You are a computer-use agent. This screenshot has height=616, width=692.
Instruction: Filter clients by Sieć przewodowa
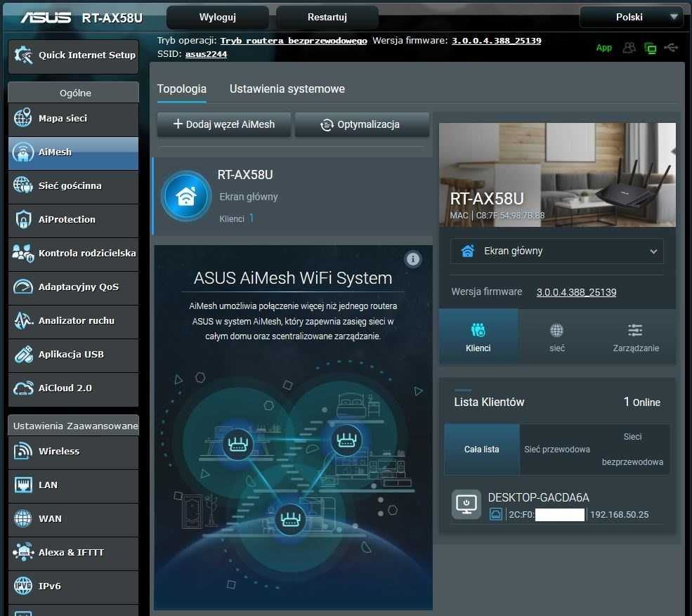point(557,450)
